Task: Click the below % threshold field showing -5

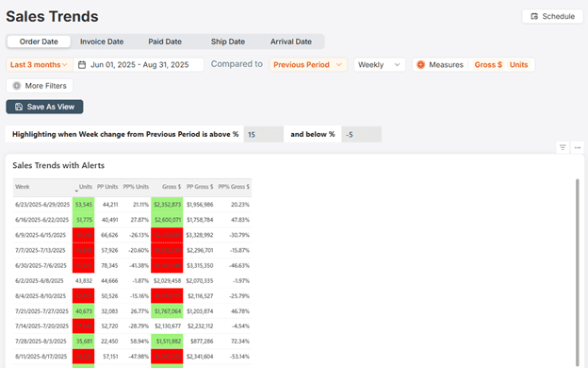Action: click(362, 134)
